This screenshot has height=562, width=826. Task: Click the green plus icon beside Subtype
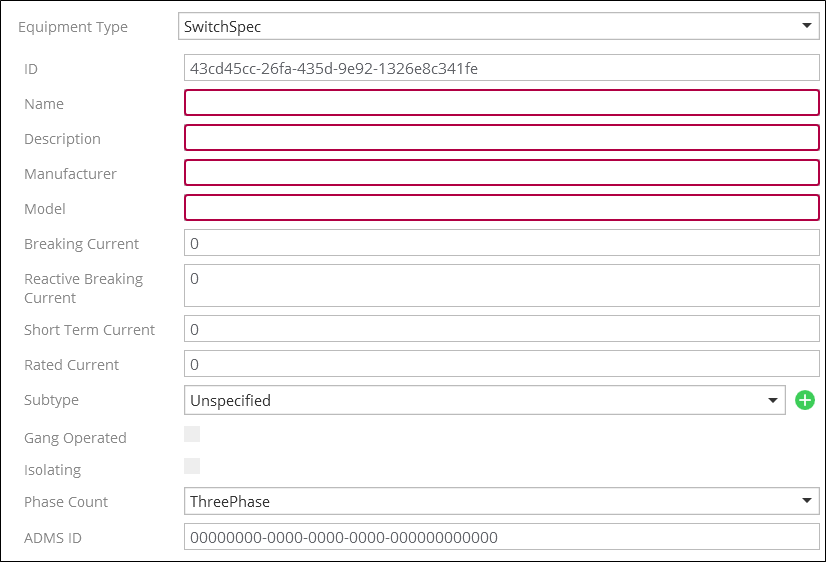pos(804,400)
